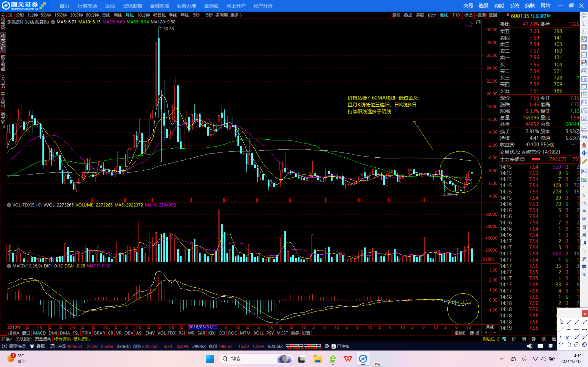Select the arrow pointer drawing tool
The image size is (588, 367).
pos(562,322)
